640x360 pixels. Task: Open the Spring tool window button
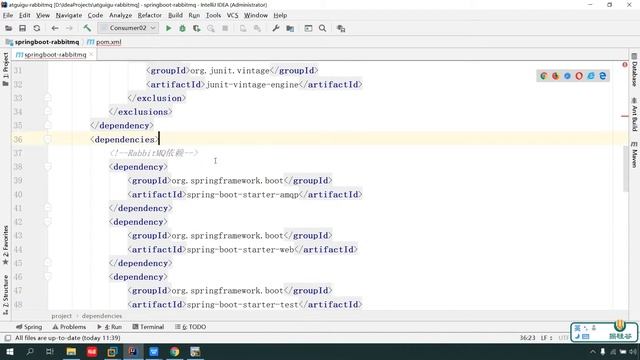tap(29, 327)
